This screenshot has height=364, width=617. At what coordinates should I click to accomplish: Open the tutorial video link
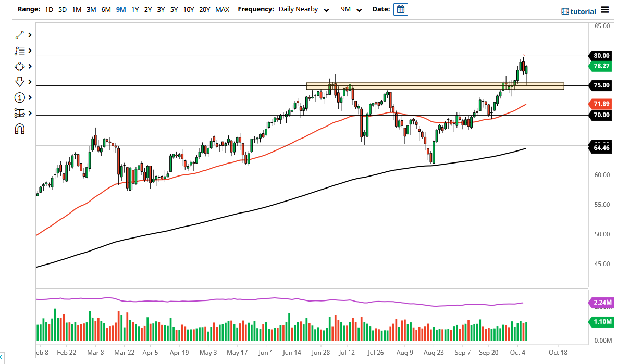click(578, 11)
